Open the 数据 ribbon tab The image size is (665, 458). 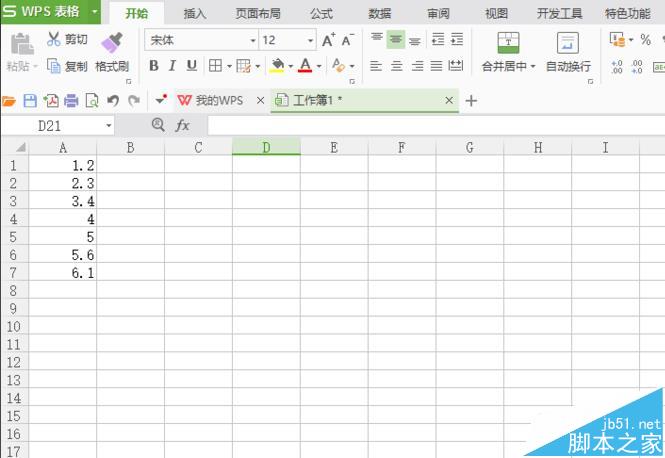click(380, 14)
